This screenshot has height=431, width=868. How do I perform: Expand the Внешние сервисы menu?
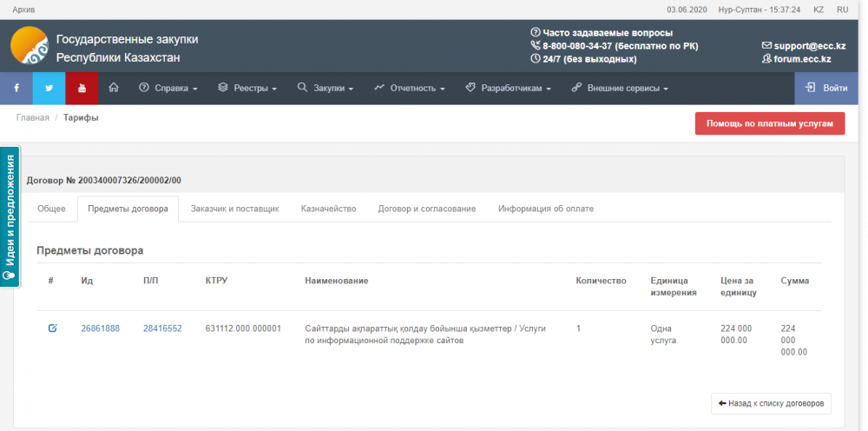621,88
